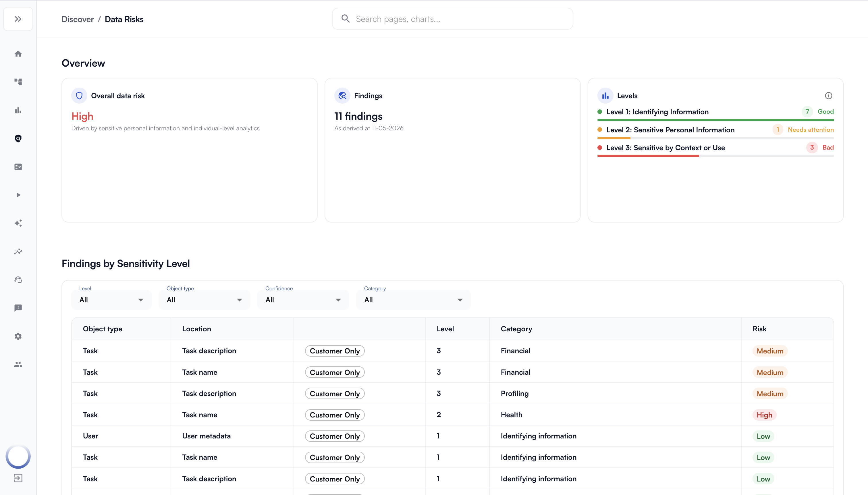Click the Level 1 green progress bar
Screen dimensions: 868x495
[x=715, y=120]
